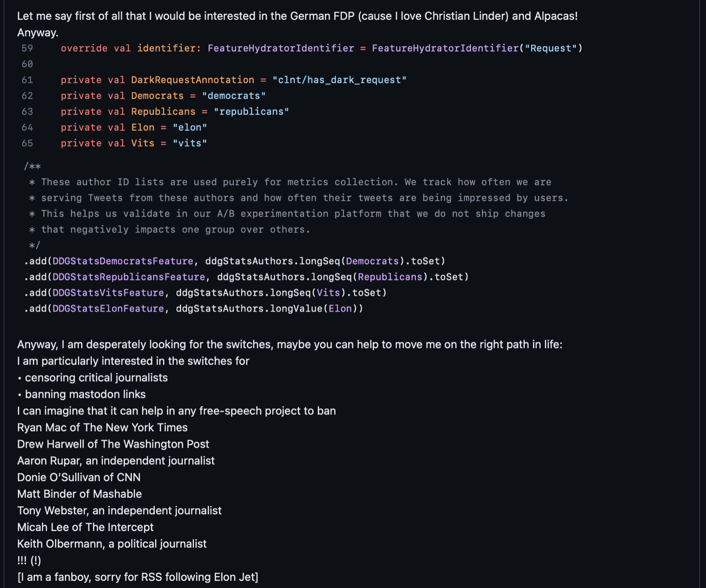Select line number 62 of the code block
The width and height of the screenshot is (706, 588).
point(27,96)
